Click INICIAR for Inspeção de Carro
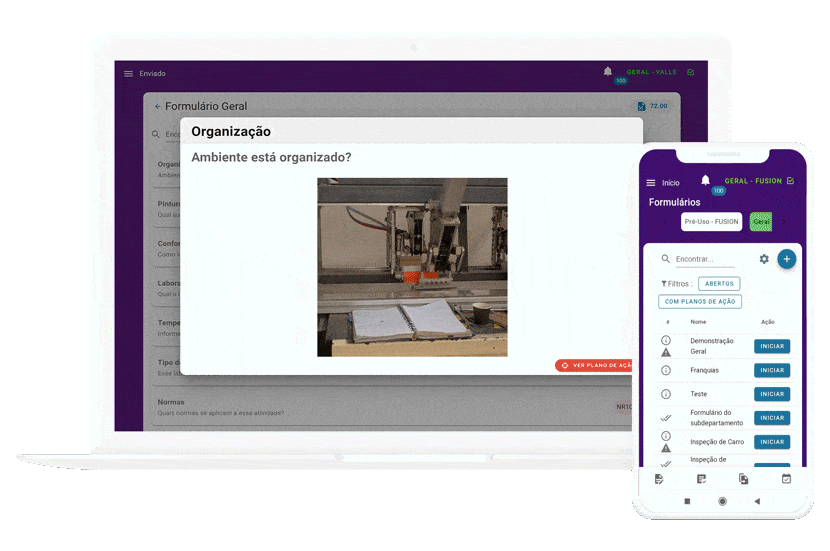Viewport: 830px width, 551px height. 772,442
